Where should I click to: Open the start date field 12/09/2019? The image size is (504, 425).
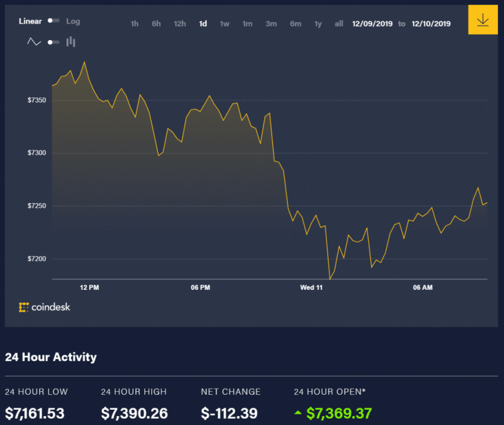(x=372, y=24)
